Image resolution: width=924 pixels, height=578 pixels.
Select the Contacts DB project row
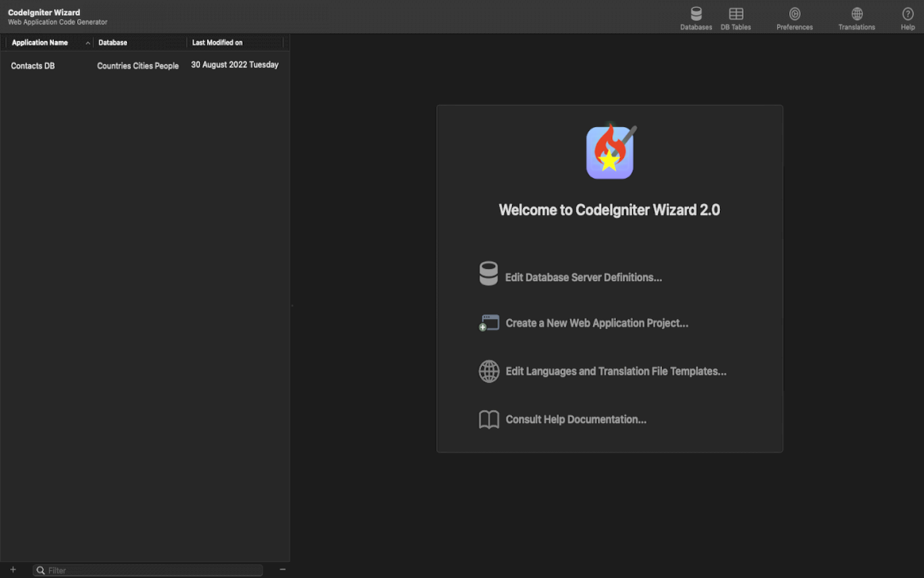point(33,66)
